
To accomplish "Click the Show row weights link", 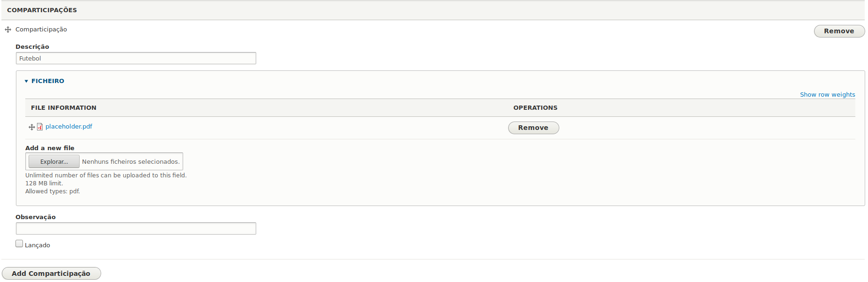I will tap(827, 95).
